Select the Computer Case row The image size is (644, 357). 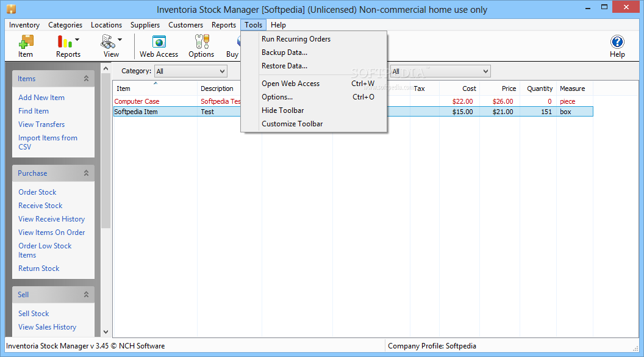click(x=353, y=101)
